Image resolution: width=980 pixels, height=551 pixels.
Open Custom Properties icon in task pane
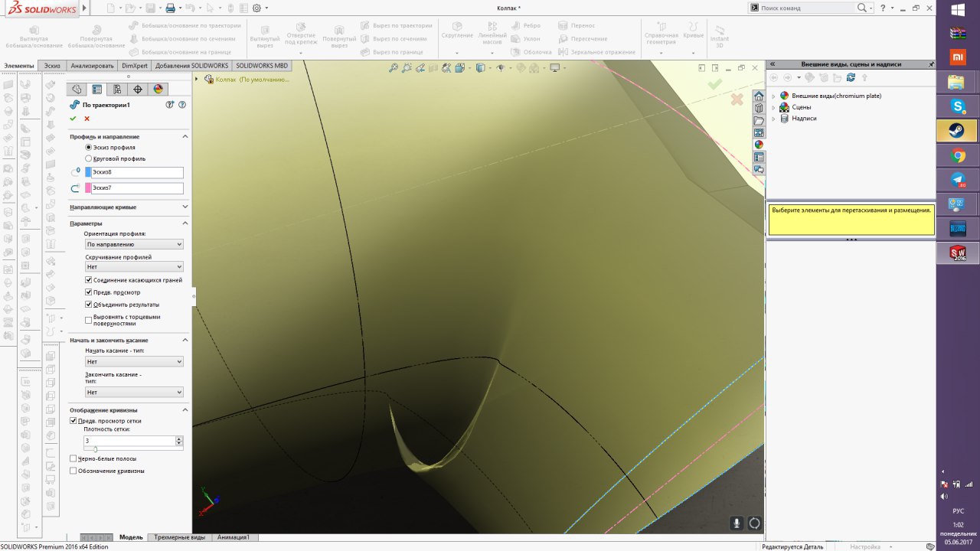(759, 157)
